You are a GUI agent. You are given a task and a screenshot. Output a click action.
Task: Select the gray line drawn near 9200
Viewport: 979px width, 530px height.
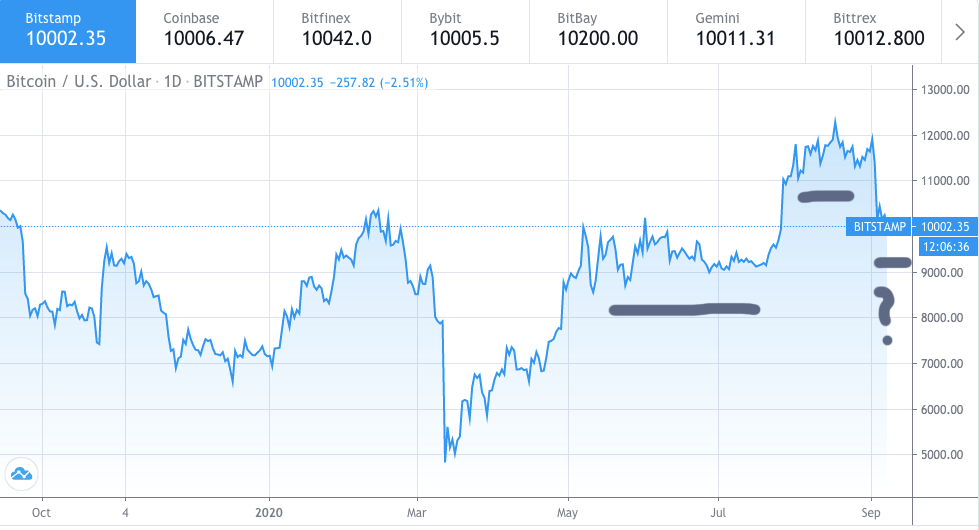click(892, 263)
